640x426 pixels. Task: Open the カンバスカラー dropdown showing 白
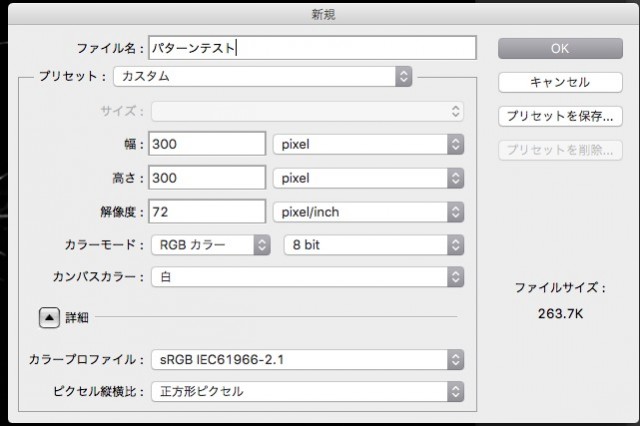point(307,277)
